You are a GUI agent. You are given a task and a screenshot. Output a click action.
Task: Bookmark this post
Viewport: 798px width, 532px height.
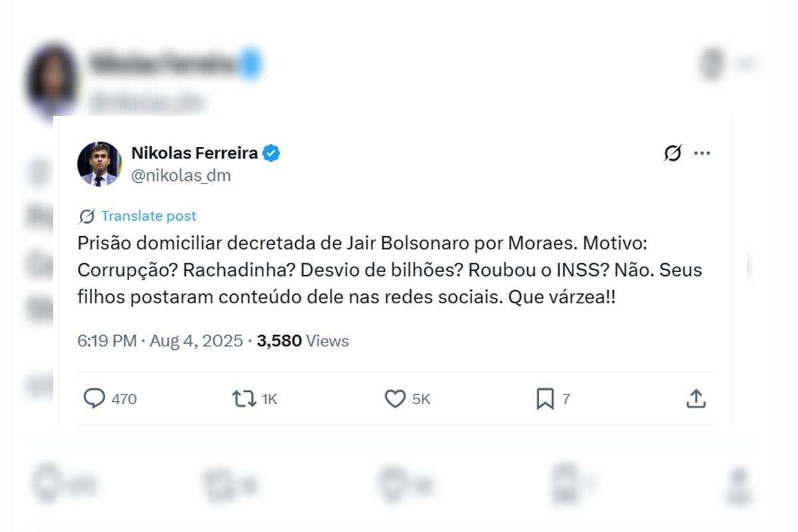tap(545, 398)
